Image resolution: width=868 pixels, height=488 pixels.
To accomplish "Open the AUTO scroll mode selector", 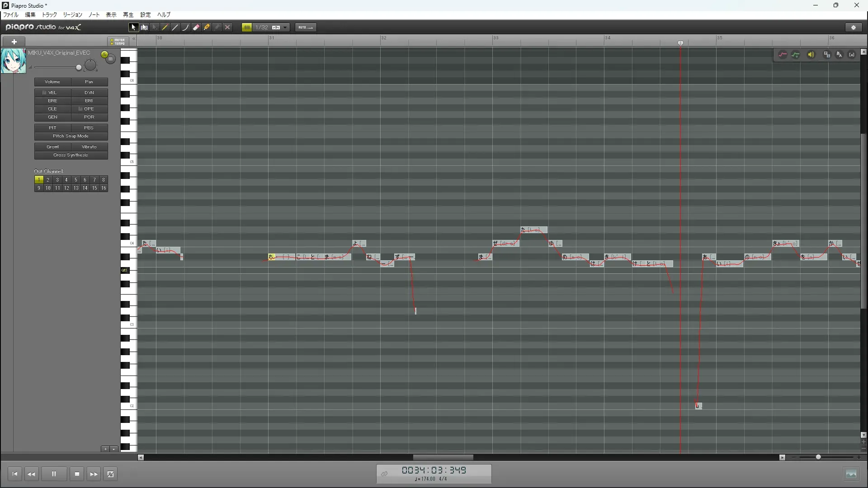I will point(306,28).
